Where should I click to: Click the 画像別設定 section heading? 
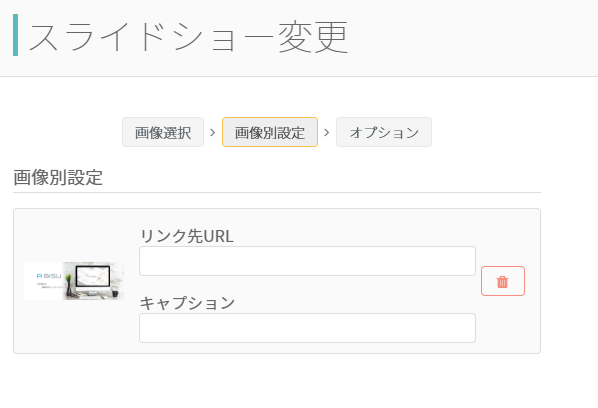click(58, 177)
